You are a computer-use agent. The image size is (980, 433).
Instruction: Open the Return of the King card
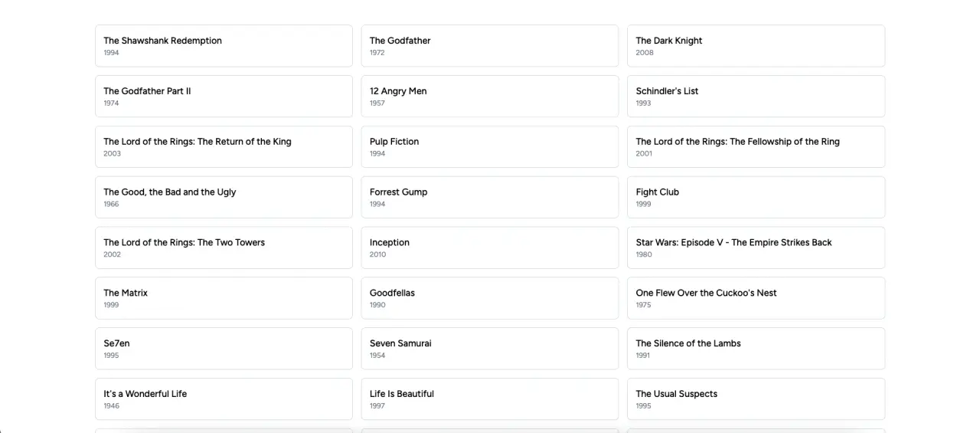[224, 147]
